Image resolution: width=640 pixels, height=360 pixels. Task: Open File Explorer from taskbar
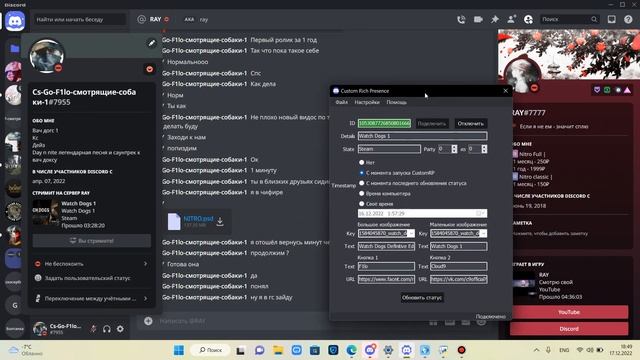pos(278,350)
